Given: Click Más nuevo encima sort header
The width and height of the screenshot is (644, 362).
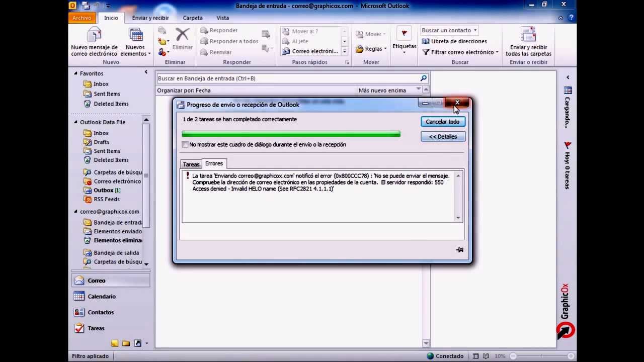Looking at the screenshot, I should pyautogui.click(x=382, y=90).
